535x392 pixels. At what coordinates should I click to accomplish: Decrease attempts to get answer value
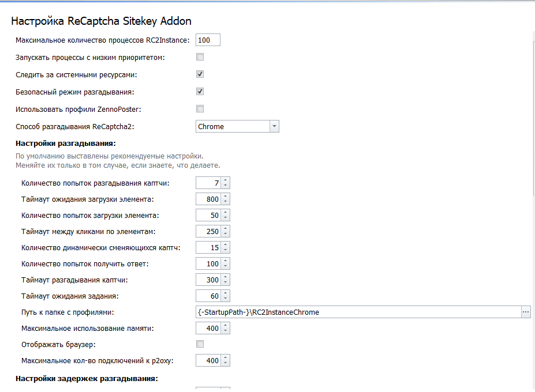pyautogui.click(x=225, y=266)
